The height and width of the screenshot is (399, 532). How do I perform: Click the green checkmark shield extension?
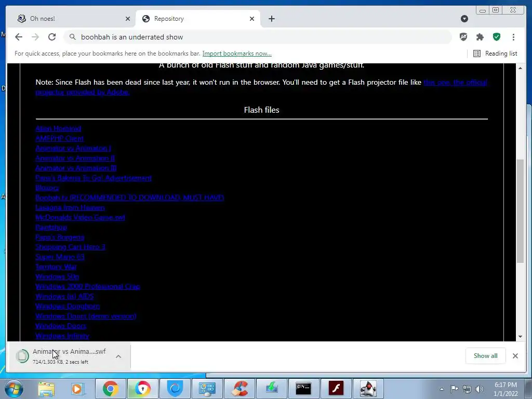pyautogui.click(x=497, y=37)
